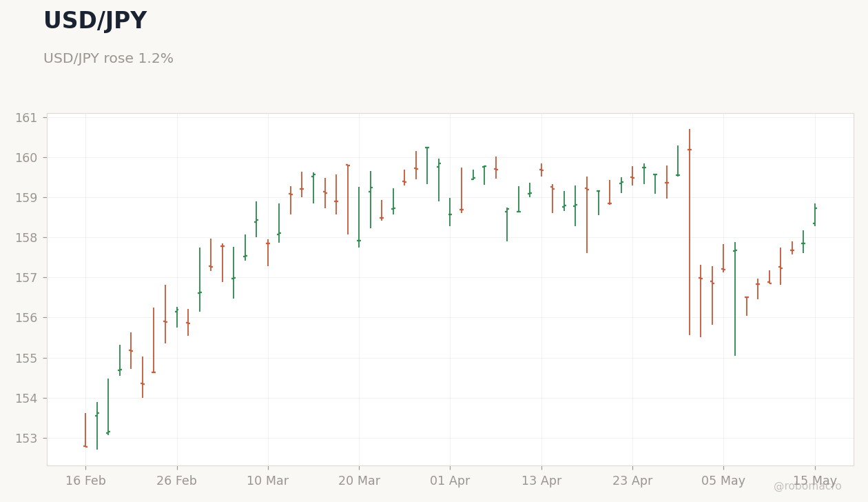The image size is (868, 502).
Task: Select the 16 Feb x-axis date label
Action: point(85,481)
